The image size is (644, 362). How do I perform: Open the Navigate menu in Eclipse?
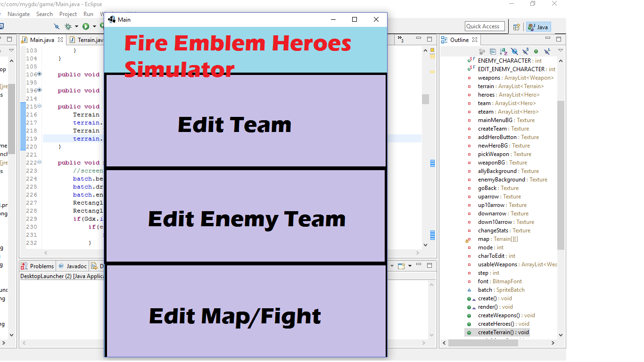click(18, 14)
